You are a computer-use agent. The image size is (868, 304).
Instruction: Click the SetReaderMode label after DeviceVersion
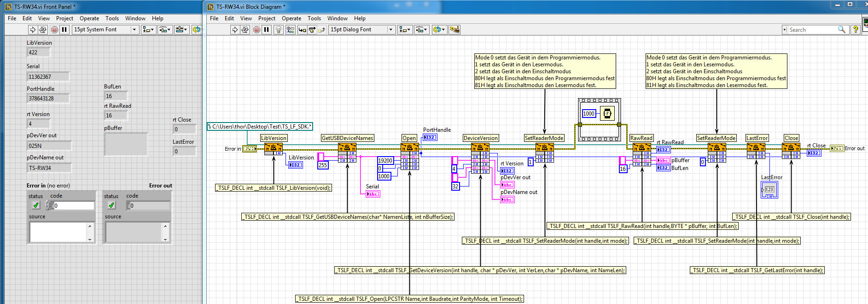(544, 138)
